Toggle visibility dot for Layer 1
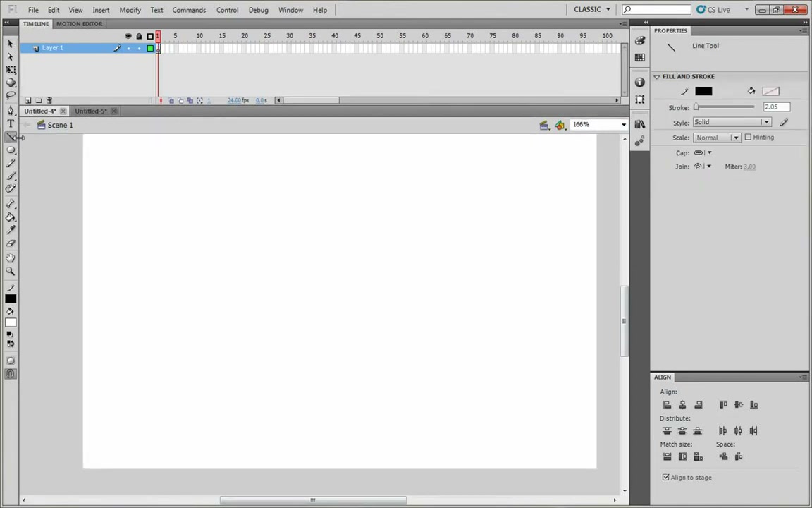The height and width of the screenshot is (508, 812). tap(128, 48)
